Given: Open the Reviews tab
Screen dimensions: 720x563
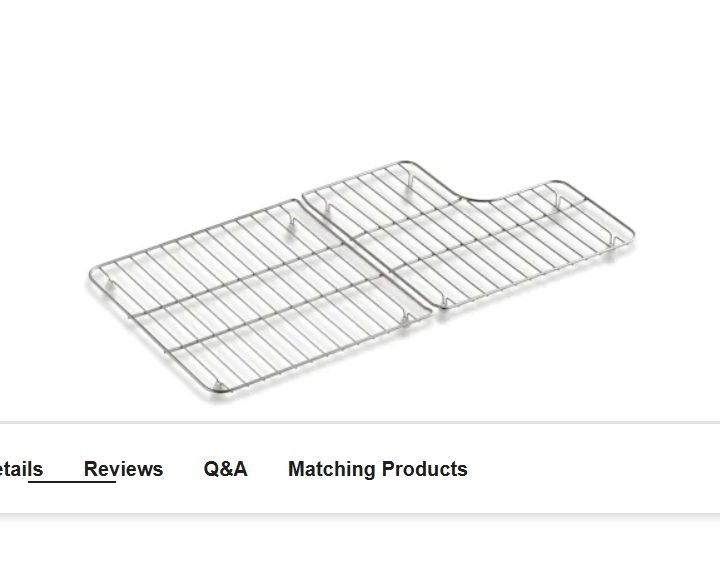Looking at the screenshot, I should click(123, 469).
